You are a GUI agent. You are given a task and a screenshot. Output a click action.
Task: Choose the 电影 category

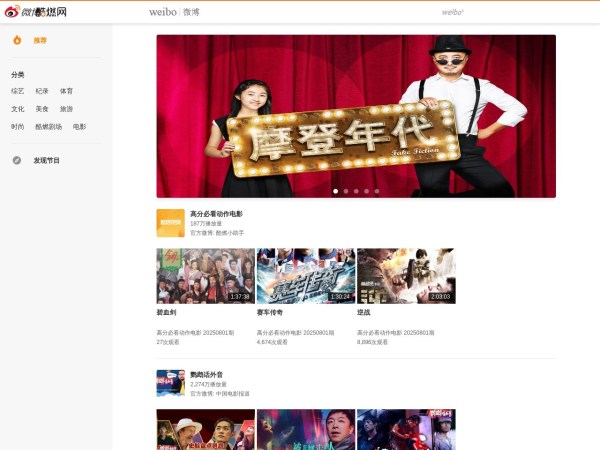79,127
